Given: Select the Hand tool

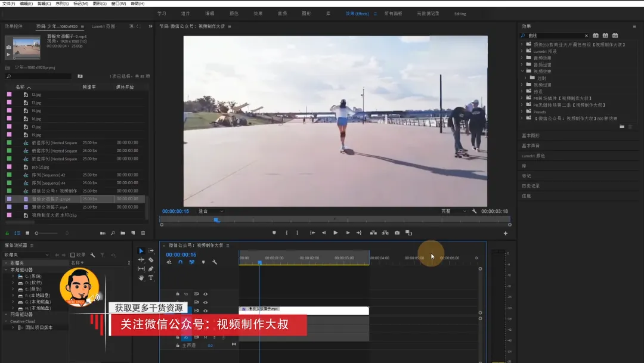Looking at the screenshot, I should (x=141, y=278).
